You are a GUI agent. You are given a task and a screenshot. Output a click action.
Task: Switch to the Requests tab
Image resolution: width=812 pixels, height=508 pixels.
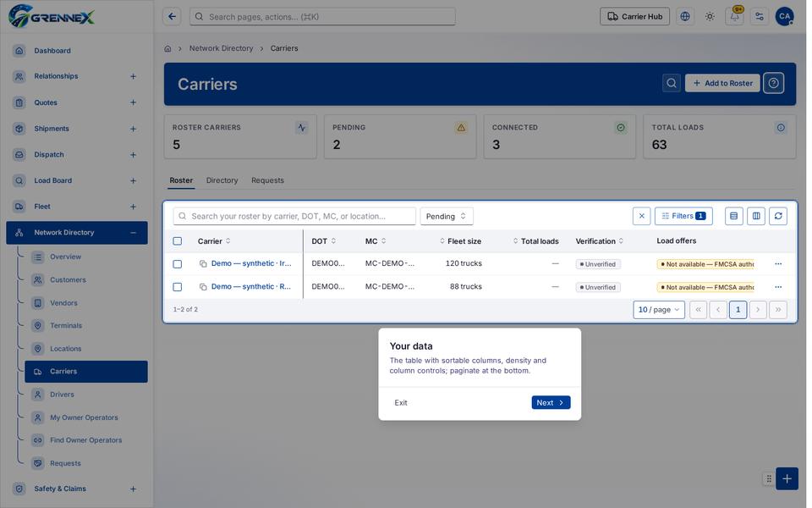click(x=268, y=180)
